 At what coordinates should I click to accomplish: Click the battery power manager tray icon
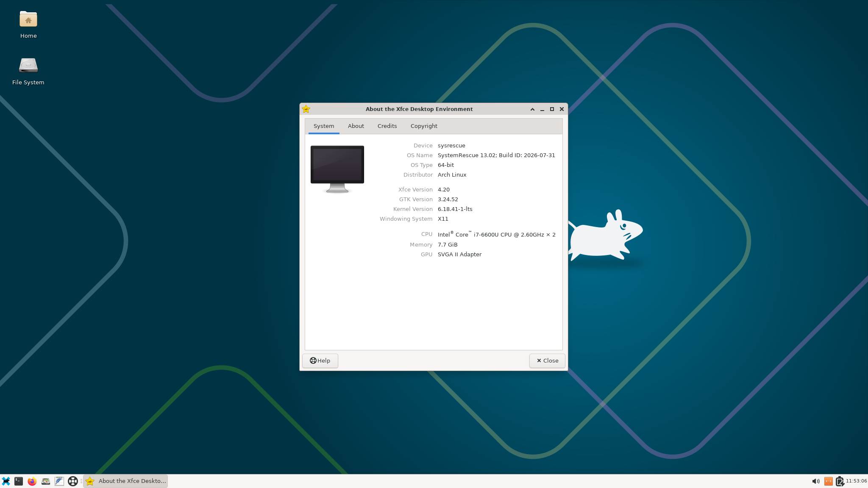pos(840,481)
